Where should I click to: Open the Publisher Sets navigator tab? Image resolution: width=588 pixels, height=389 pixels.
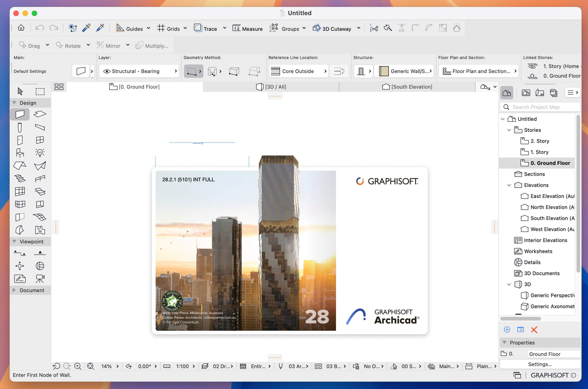554,93
